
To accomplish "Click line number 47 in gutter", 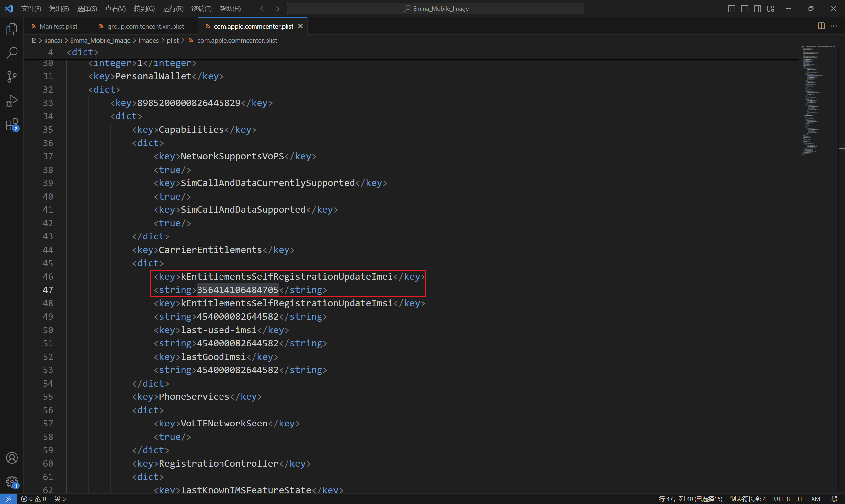I will [x=48, y=290].
